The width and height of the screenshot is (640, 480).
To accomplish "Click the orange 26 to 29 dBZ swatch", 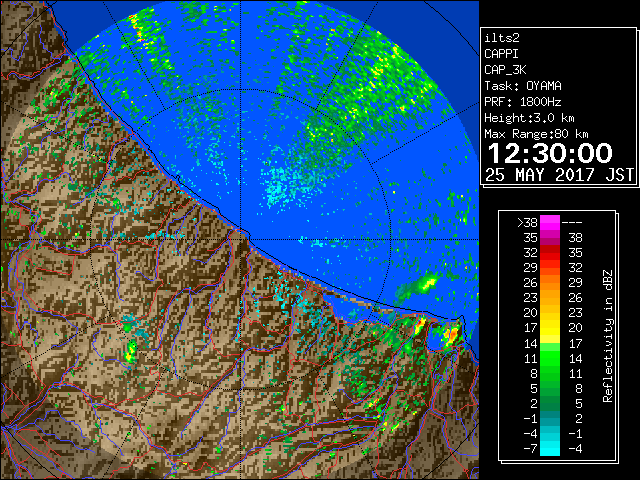I will (x=550, y=283).
